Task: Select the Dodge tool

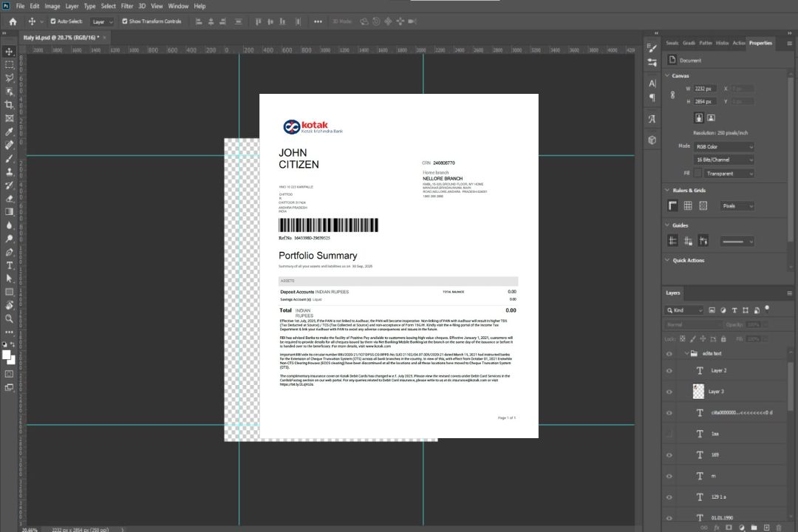Action: (x=9, y=238)
